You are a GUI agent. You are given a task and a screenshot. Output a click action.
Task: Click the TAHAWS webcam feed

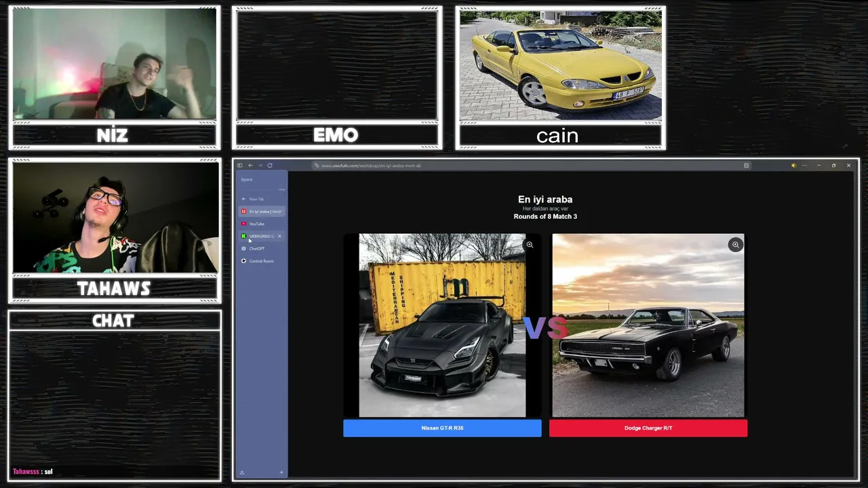coord(115,218)
